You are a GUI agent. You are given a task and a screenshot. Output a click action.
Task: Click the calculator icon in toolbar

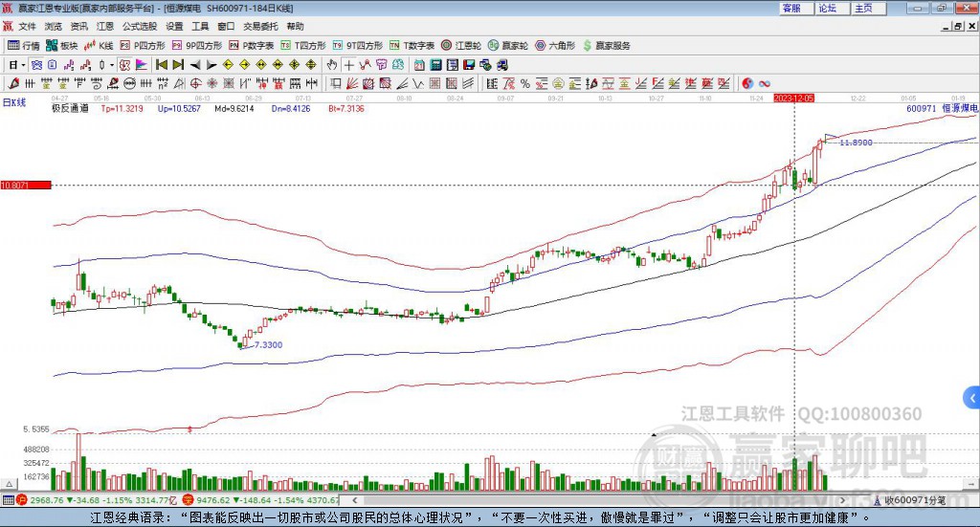coord(435,65)
